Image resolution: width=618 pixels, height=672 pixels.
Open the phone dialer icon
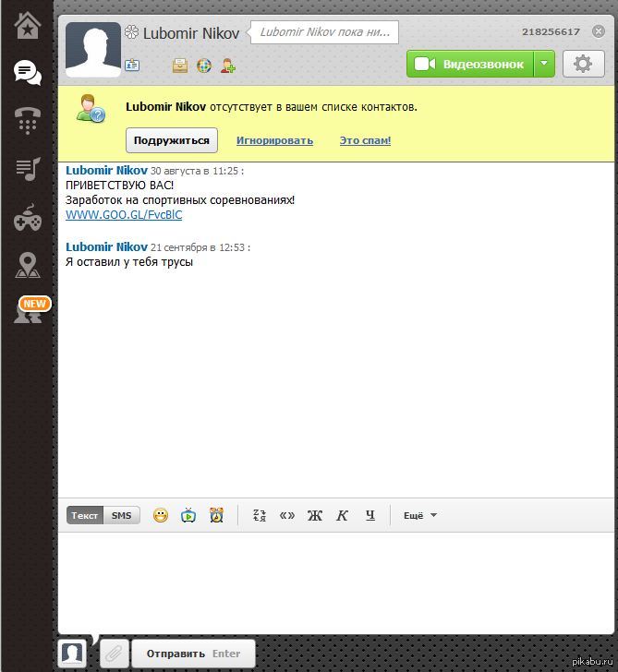28,120
